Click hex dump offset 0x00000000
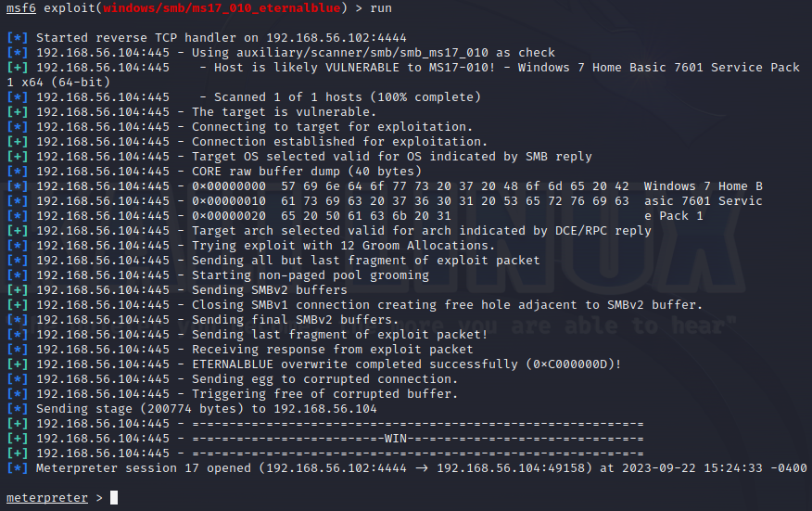The height and width of the screenshot is (511, 812). tap(229, 186)
